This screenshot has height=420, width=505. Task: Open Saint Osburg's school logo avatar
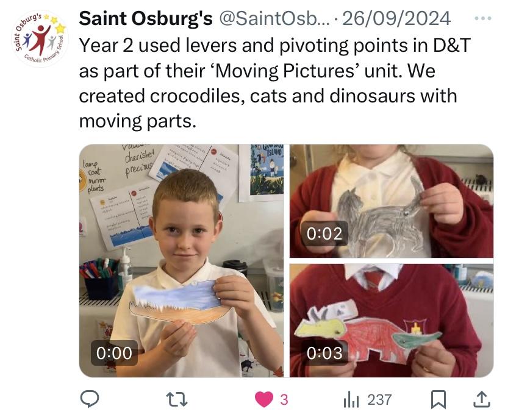click(40, 38)
